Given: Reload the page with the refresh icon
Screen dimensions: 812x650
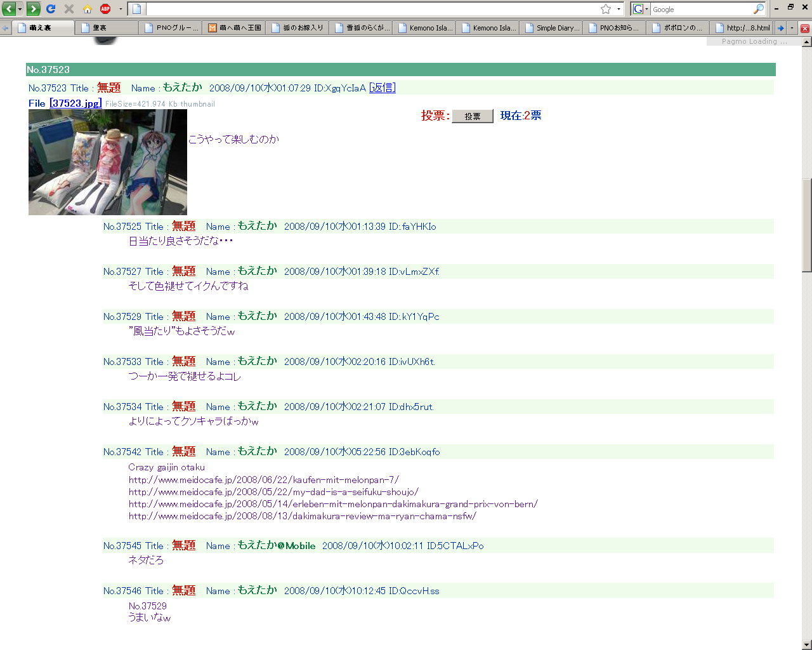Looking at the screenshot, I should click(51, 9).
